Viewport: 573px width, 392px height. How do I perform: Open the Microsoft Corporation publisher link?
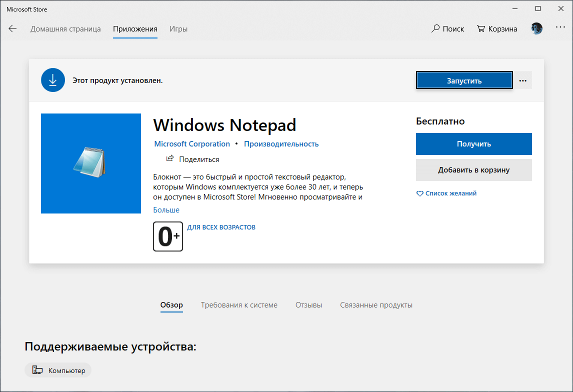192,143
